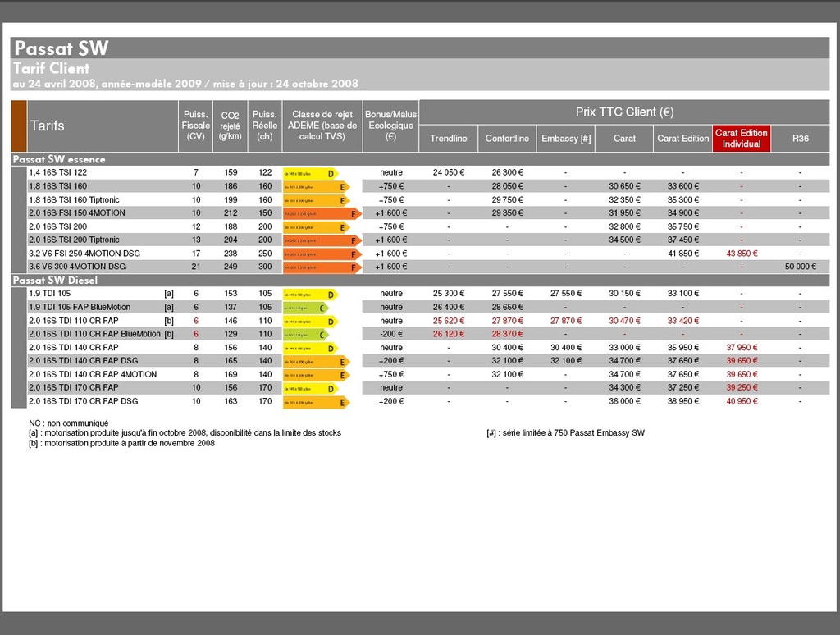Select the class E badge in the 1.8 16S TSI 160 Tiptronic row
This screenshot has width=840, height=635.
[x=316, y=200]
